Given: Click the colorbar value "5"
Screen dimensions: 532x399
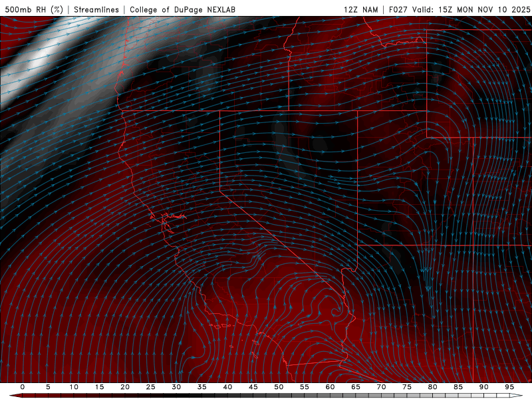Looking at the screenshot, I should [x=48, y=387].
